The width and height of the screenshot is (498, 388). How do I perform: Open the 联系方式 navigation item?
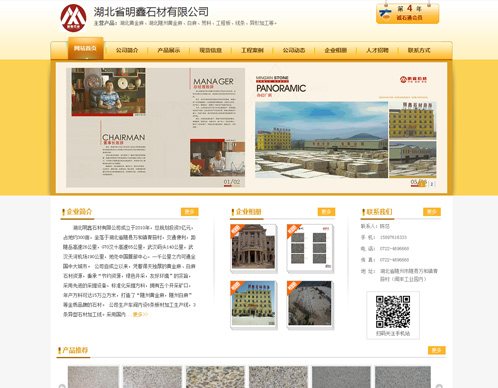[x=419, y=50]
